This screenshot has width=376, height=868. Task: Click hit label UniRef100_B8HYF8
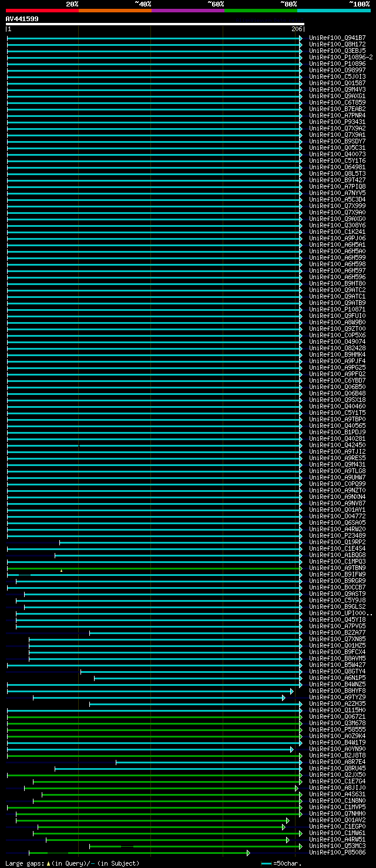coord(337,691)
